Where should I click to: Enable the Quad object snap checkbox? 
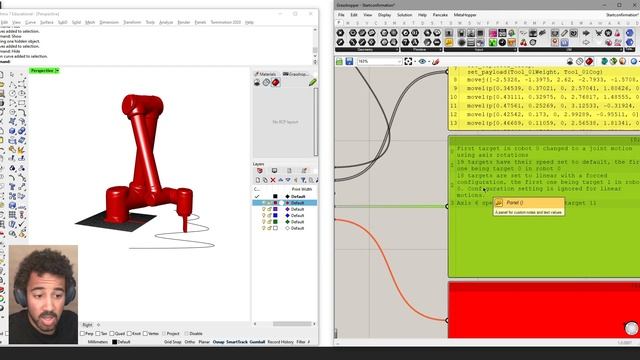tap(111, 333)
